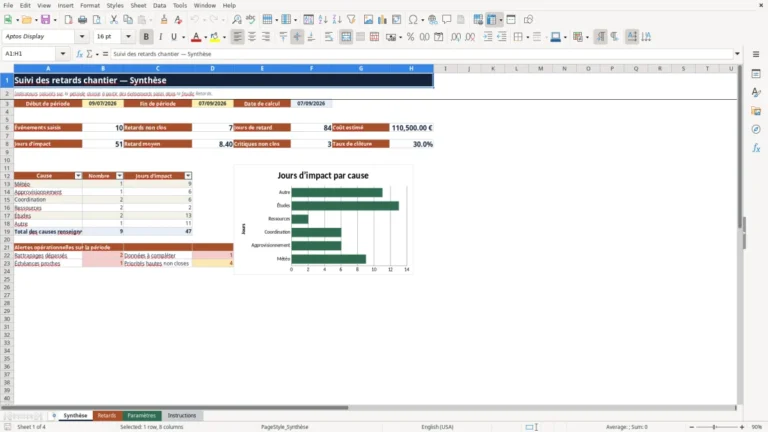Viewport: 768px width, 432px height.
Task: Insert a comment with speech bubble icon
Action: [x=447, y=20]
